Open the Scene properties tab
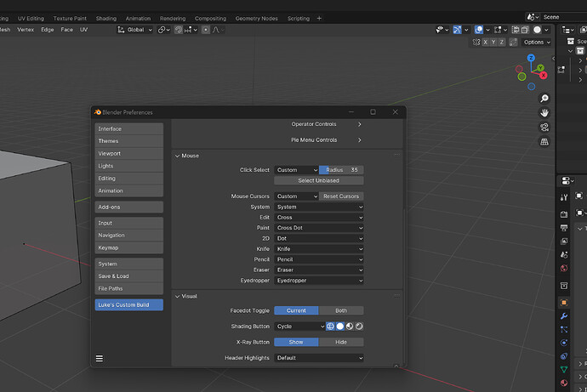Screen dimensions: 587x392 click(564, 255)
